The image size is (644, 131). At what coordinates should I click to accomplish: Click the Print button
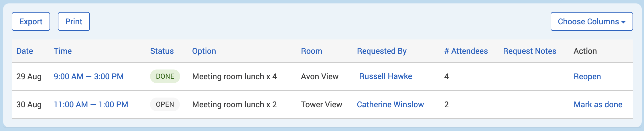[74, 21]
